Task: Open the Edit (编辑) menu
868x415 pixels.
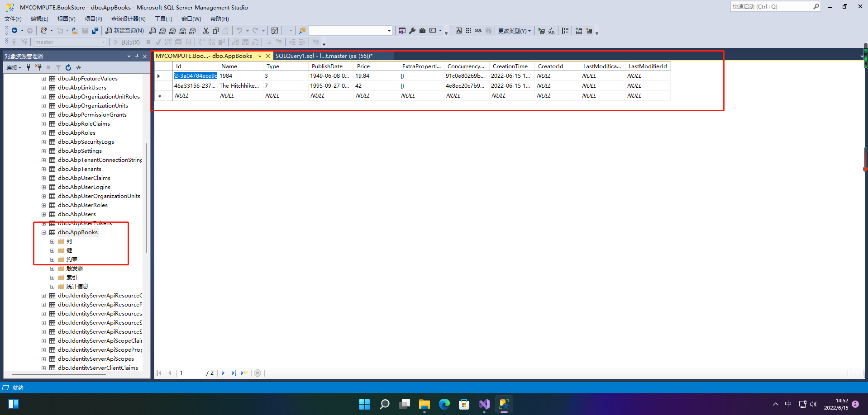Action: [x=39, y=19]
